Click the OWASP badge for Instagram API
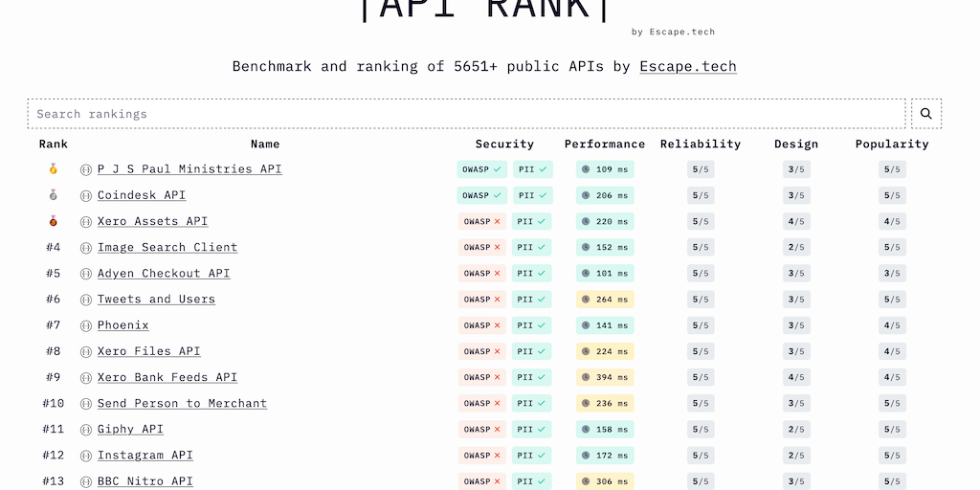Image resolution: width=980 pixels, height=490 pixels. 482,456
